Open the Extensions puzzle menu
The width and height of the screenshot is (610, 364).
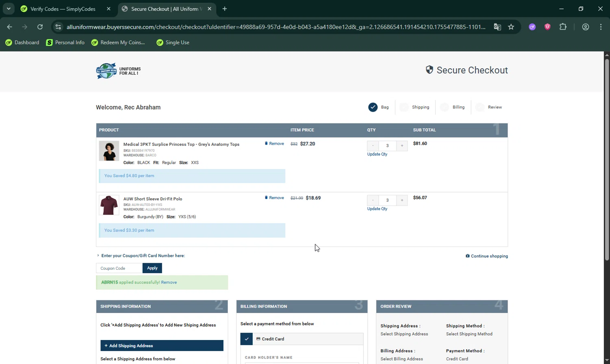click(x=563, y=27)
